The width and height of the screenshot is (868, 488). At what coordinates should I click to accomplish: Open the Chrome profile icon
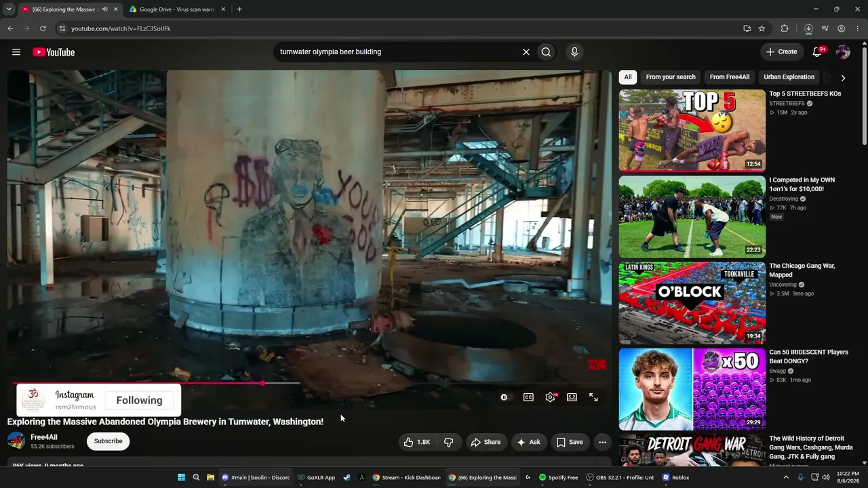842,28
